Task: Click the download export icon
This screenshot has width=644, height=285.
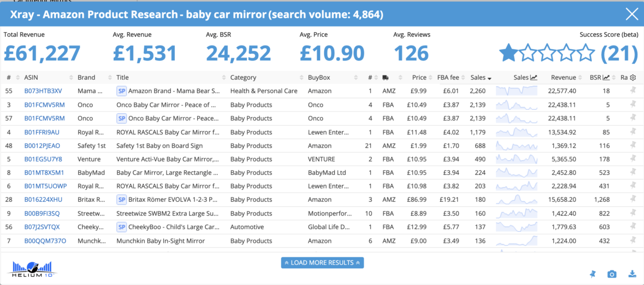Action: pyautogui.click(x=632, y=274)
